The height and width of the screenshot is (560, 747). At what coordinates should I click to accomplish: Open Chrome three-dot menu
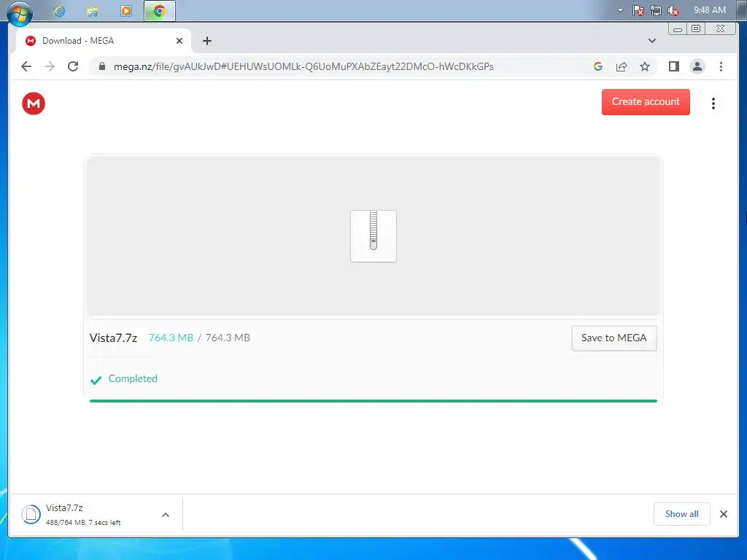click(721, 66)
